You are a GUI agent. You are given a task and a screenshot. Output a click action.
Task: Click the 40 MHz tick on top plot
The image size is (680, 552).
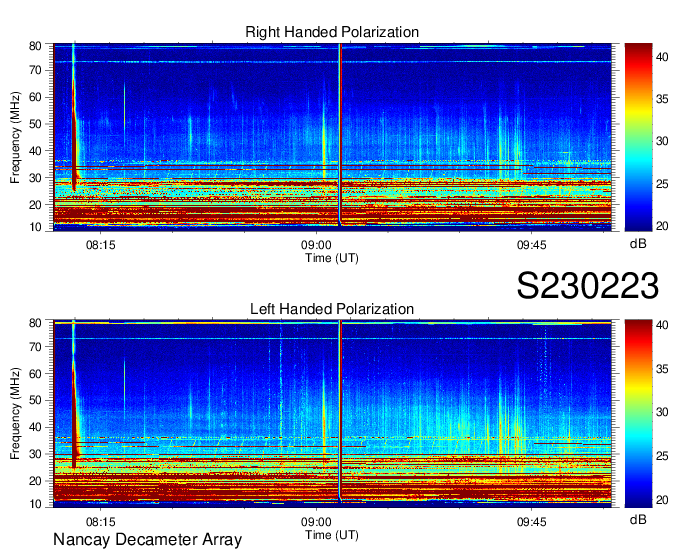click(x=35, y=151)
